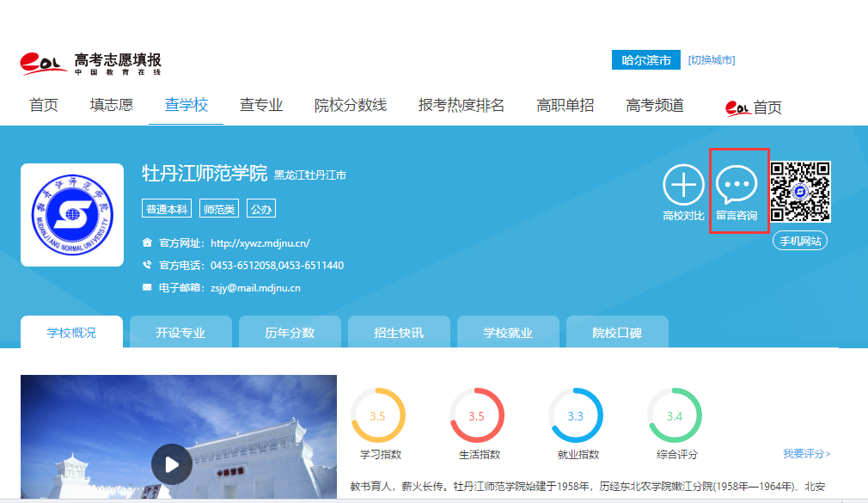The width and height of the screenshot is (868, 503).
Task: Click the email address zsjy@mail.mdjnu.cn
Action: (255, 288)
